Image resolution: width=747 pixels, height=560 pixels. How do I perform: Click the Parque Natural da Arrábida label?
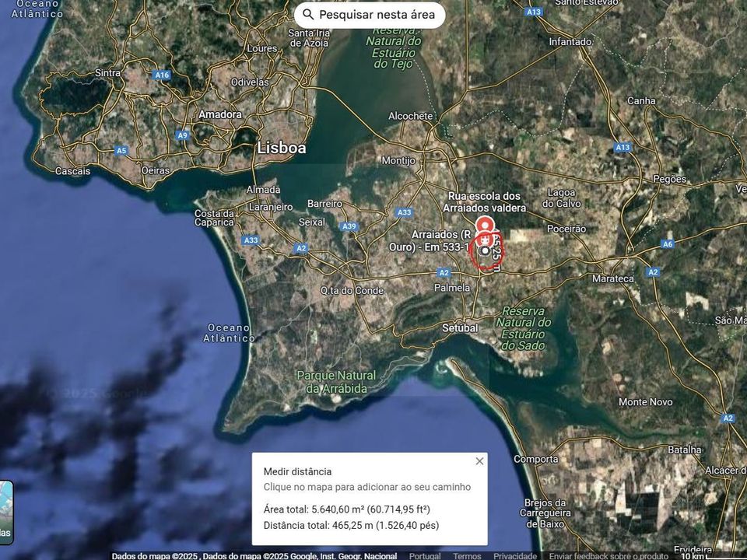click(x=336, y=382)
